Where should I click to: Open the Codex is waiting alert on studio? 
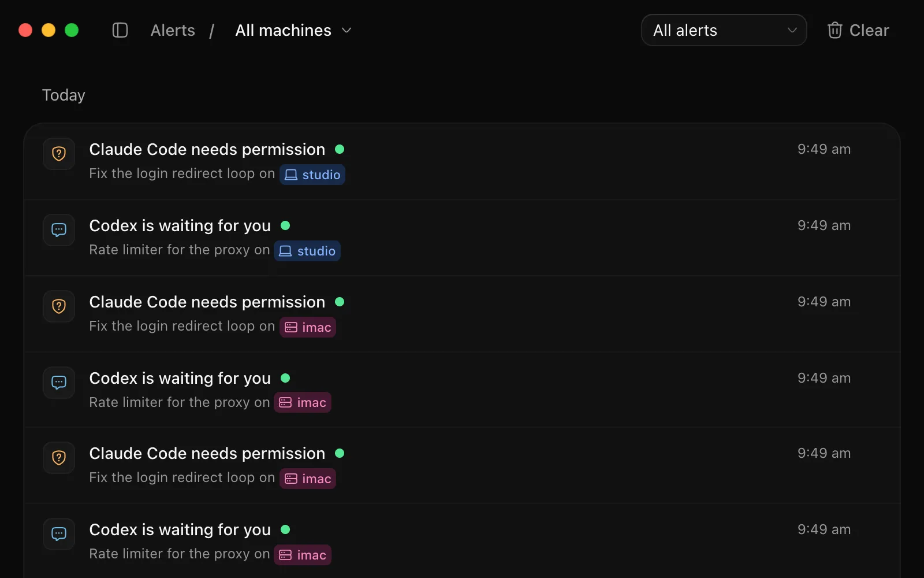462,238
